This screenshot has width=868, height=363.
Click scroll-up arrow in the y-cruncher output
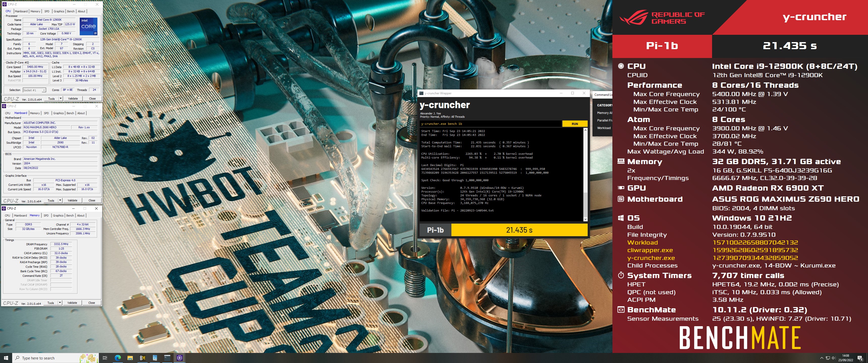click(585, 130)
